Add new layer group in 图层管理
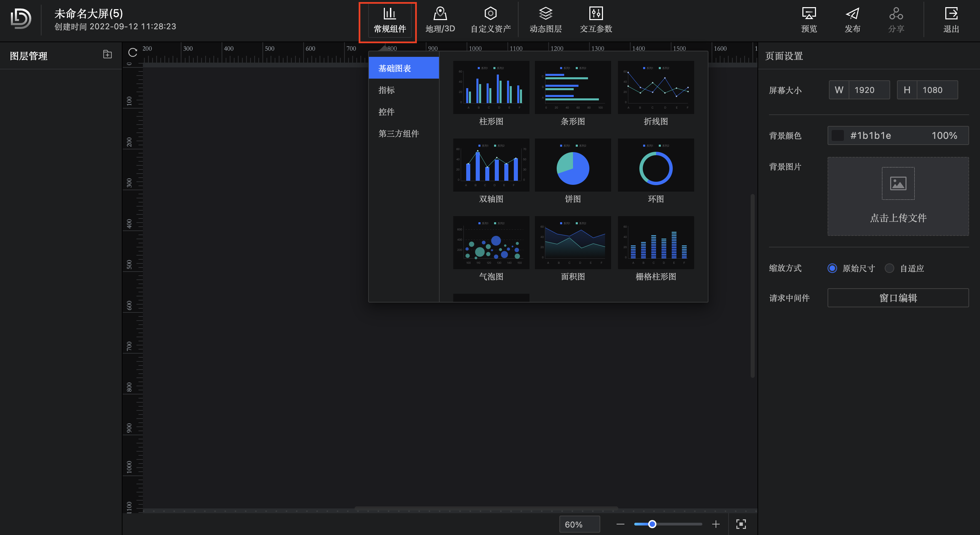Image resolution: width=980 pixels, height=535 pixels. [x=107, y=54]
